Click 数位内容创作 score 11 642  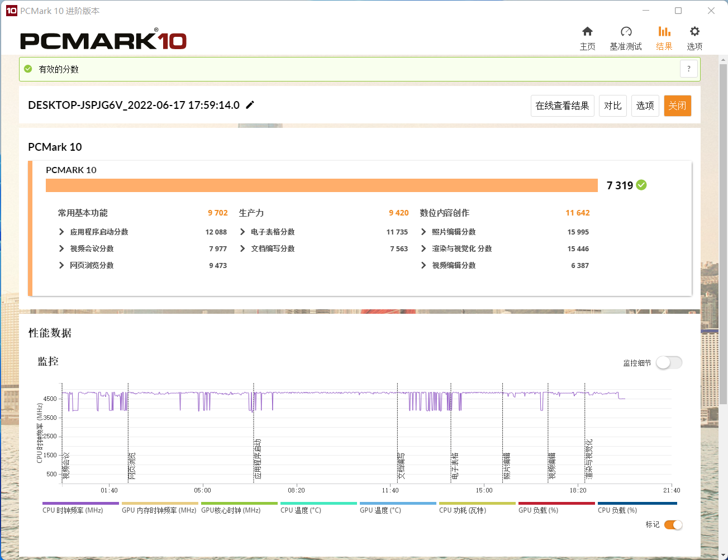click(578, 213)
